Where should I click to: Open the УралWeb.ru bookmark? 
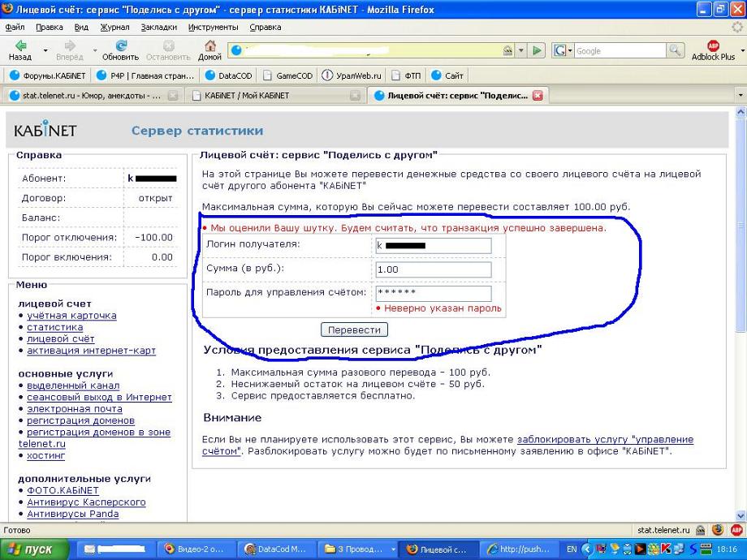tap(352, 75)
